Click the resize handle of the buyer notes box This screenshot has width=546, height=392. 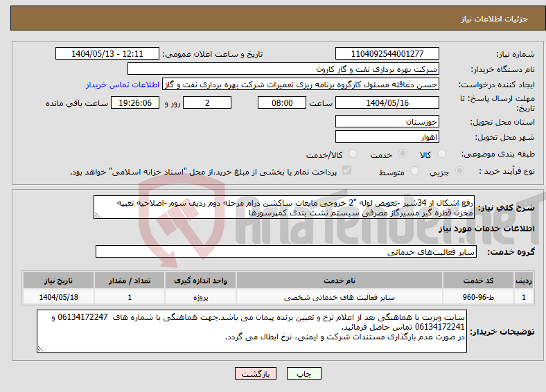[x=40, y=349]
